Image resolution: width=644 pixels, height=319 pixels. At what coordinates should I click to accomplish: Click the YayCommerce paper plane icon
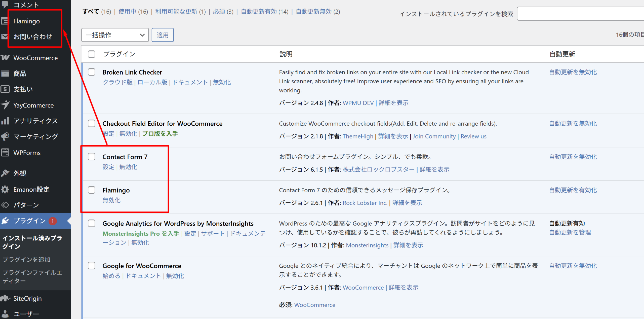coord(5,105)
